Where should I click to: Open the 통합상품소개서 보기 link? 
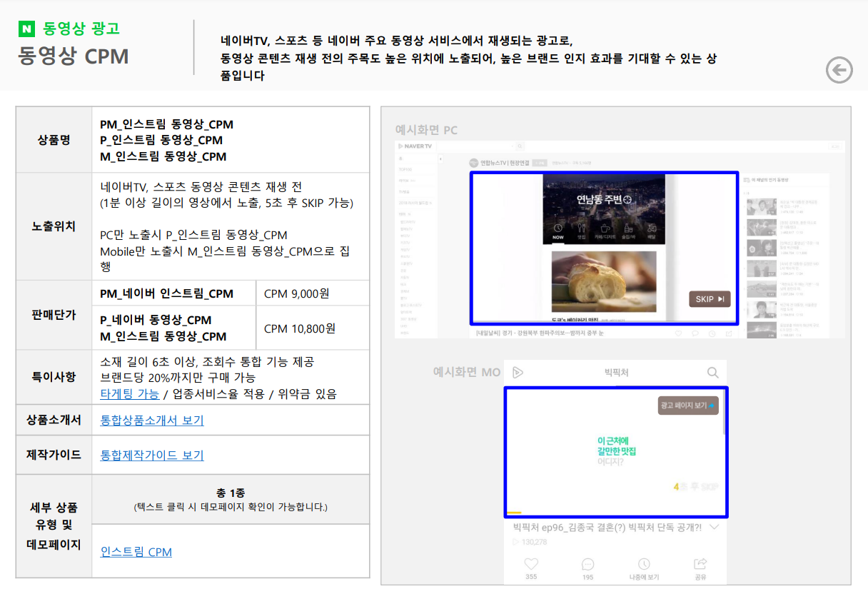pyautogui.click(x=152, y=420)
